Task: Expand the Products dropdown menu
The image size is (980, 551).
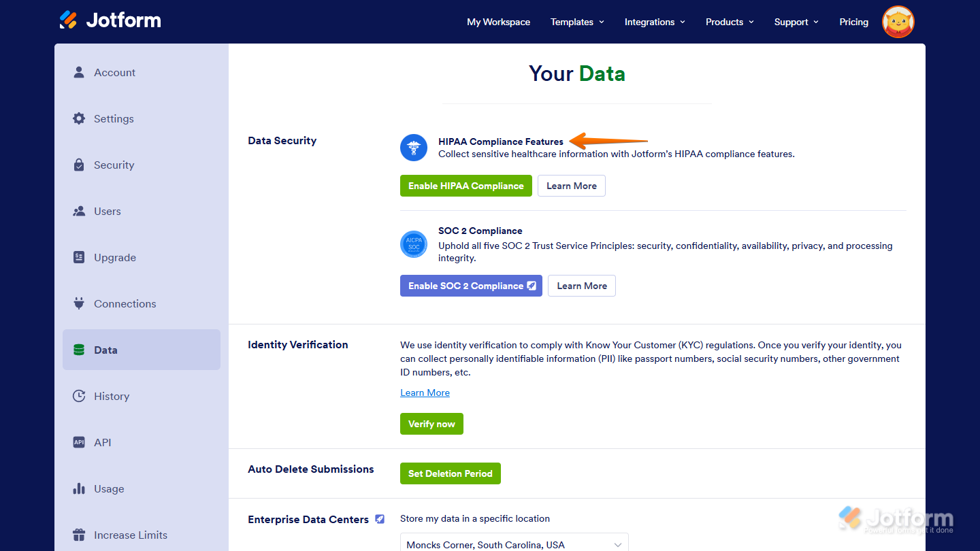Action: [729, 22]
